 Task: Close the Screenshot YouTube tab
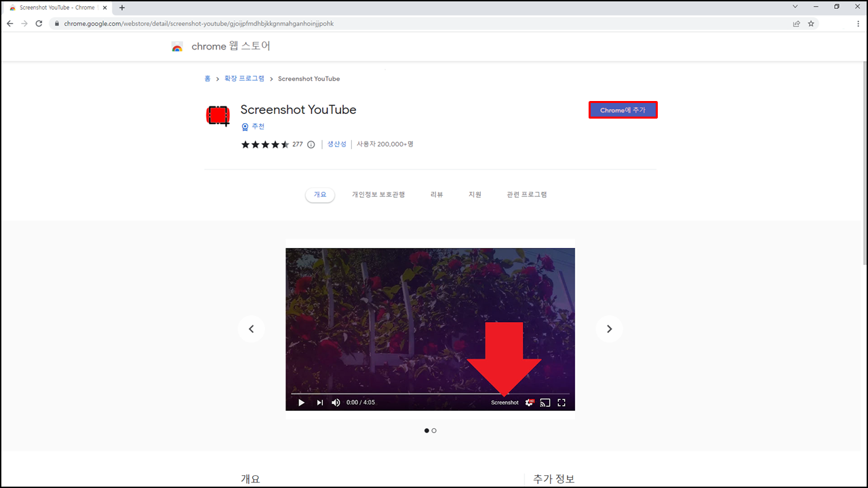click(104, 7)
